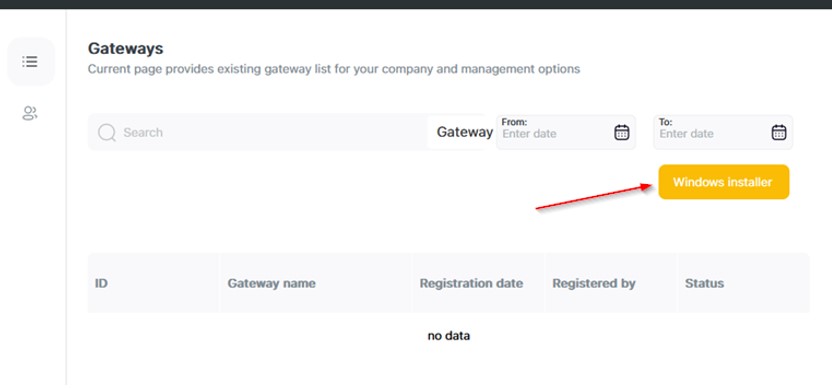The width and height of the screenshot is (832, 388).
Task: Click the page description text under Gateways
Action: coord(334,69)
